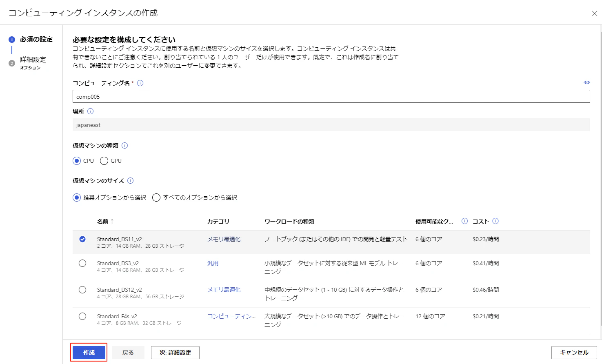Select the Standard_F4s_v2 radio button
The width and height of the screenshot is (602, 364).
[82, 316]
